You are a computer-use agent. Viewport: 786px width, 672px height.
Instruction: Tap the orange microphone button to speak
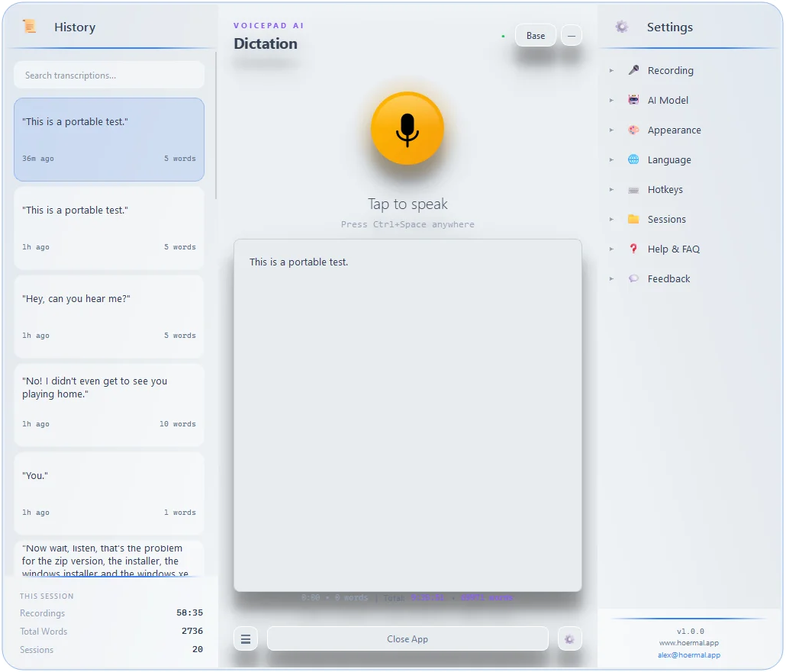[x=407, y=129]
